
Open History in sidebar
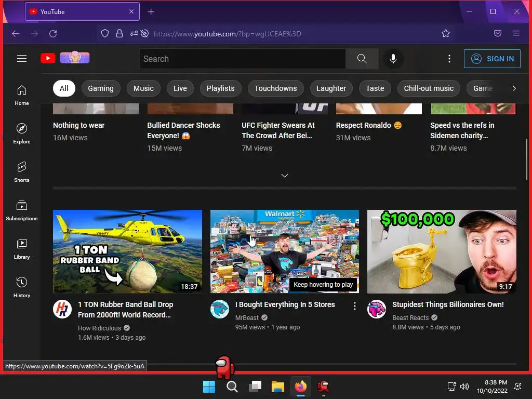22,287
